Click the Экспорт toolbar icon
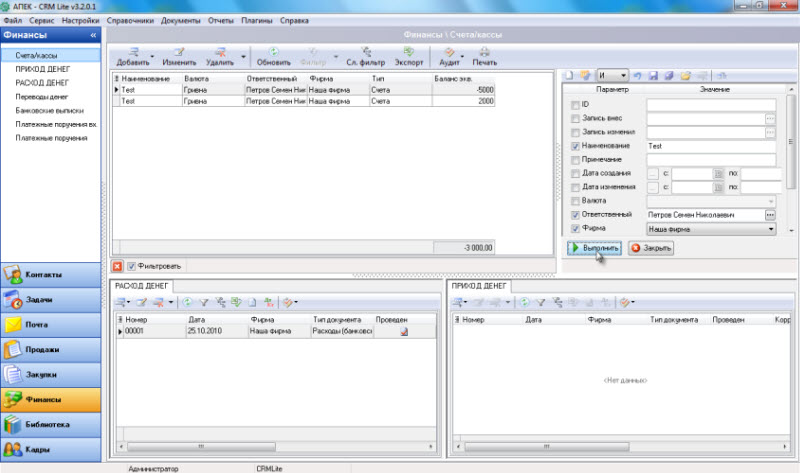800x473 pixels. (409, 52)
